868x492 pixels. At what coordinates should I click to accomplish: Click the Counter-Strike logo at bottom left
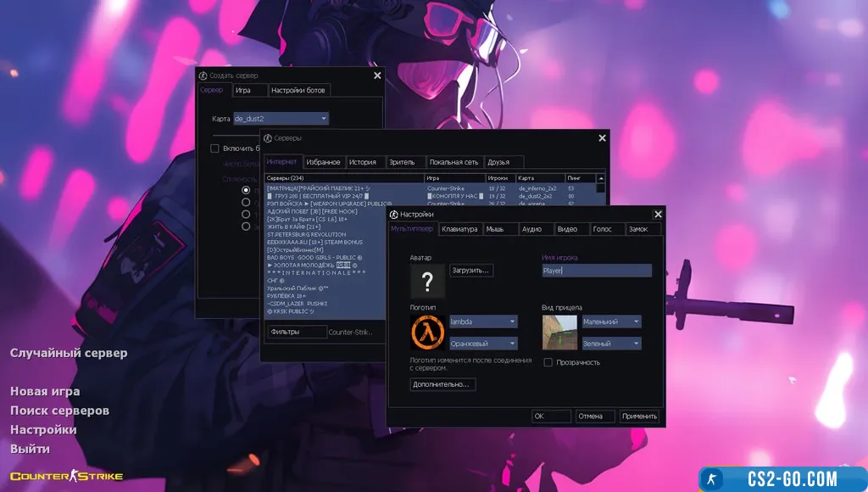click(x=66, y=476)
